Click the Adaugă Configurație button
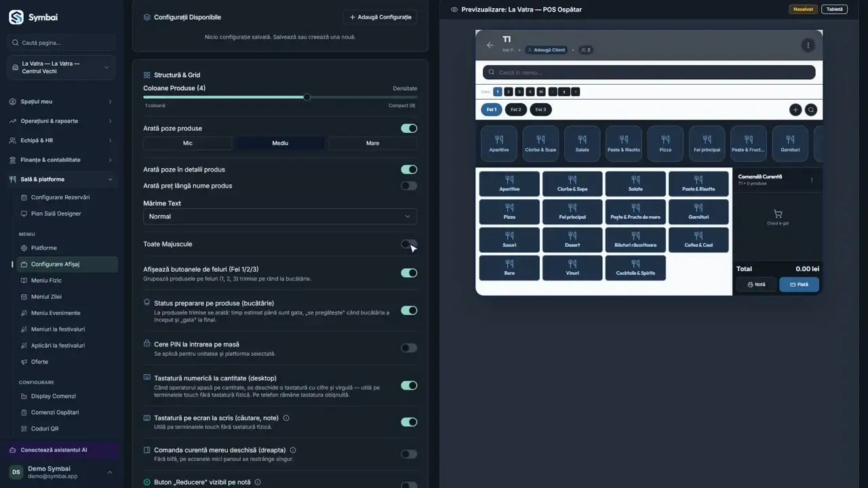 tap(380, 17)
